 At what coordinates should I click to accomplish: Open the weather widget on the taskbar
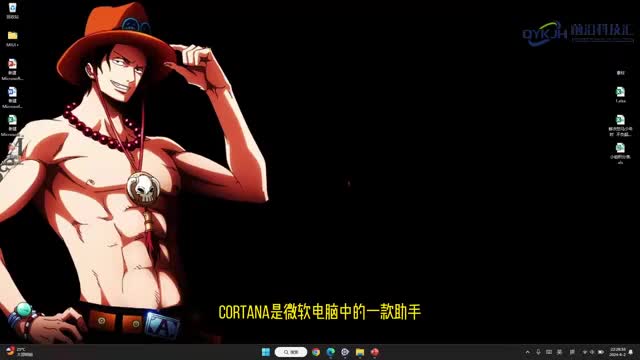20,352
